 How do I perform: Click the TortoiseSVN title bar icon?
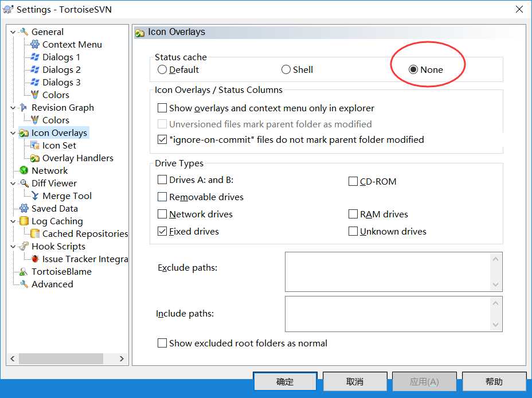pos(8,9)
